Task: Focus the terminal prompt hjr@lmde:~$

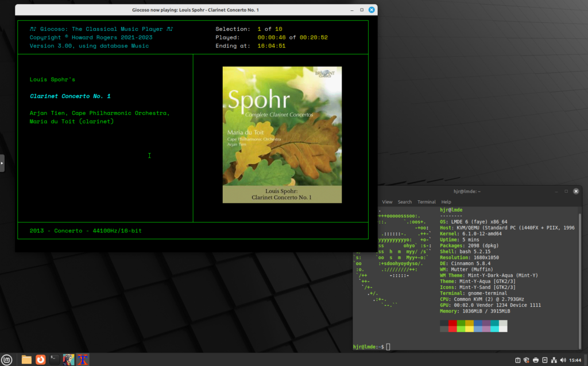Action: (x=368, y=347)
